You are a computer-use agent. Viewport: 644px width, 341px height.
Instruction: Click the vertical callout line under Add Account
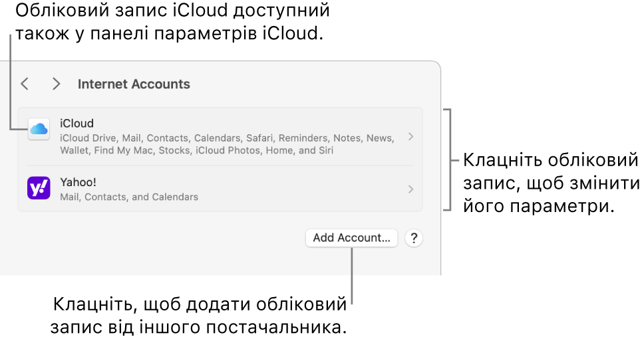point(352,276)
